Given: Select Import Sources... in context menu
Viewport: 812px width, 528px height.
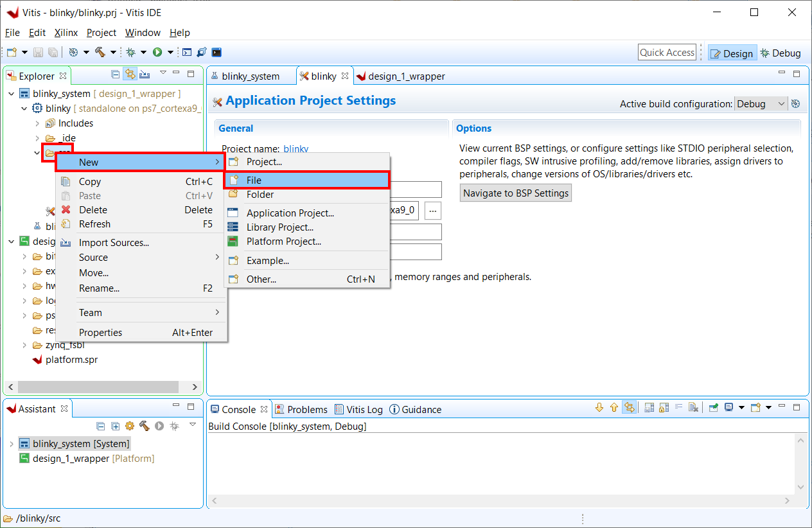Looking at the screenshot, I should pos(141,243).
